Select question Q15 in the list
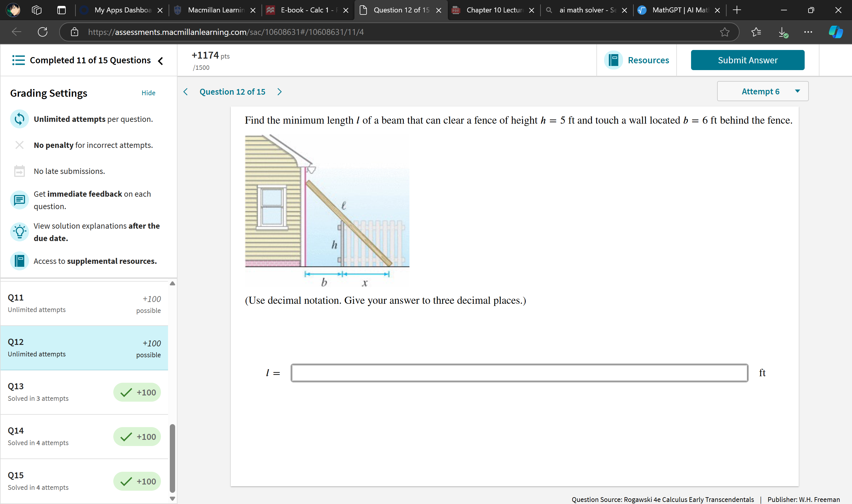Screen dimensions: 852x504 [x=84, y=481]
